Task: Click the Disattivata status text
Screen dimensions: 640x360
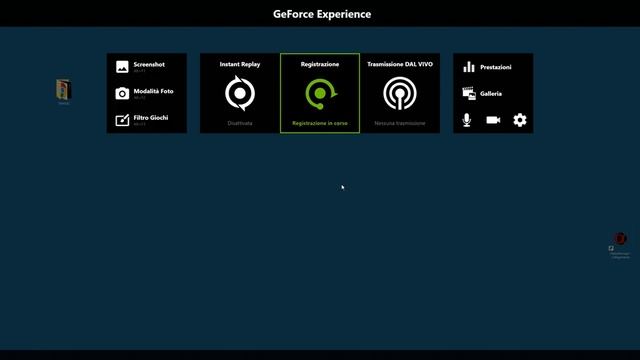Action: (240, 123)
